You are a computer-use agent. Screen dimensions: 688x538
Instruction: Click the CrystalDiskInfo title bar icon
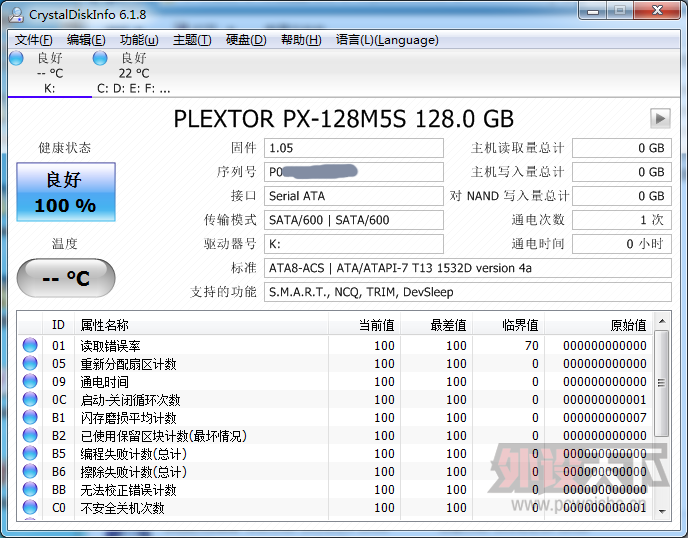point(16,14)
